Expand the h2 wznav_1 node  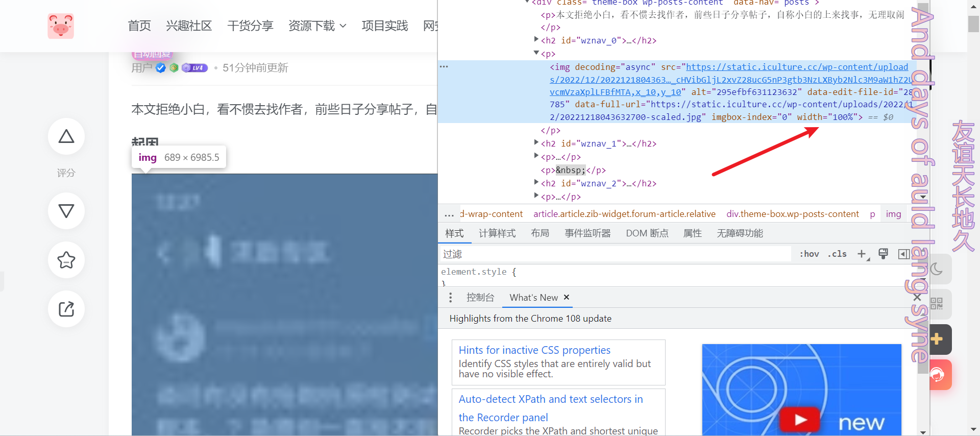point(536,142)
